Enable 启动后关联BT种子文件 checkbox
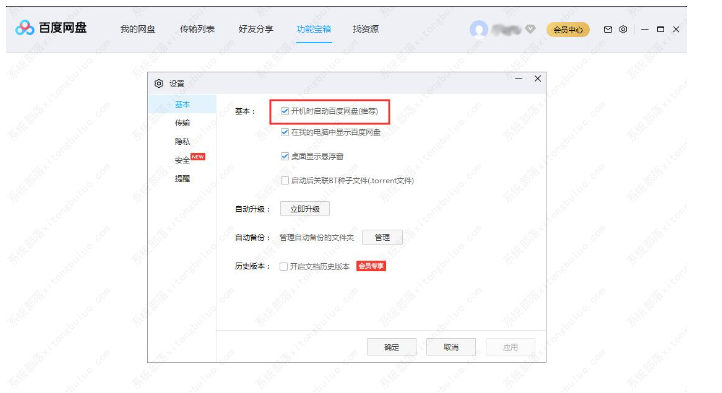Viewport: 722px width, 393px height. pyautogui.click(x=285, y=181)
